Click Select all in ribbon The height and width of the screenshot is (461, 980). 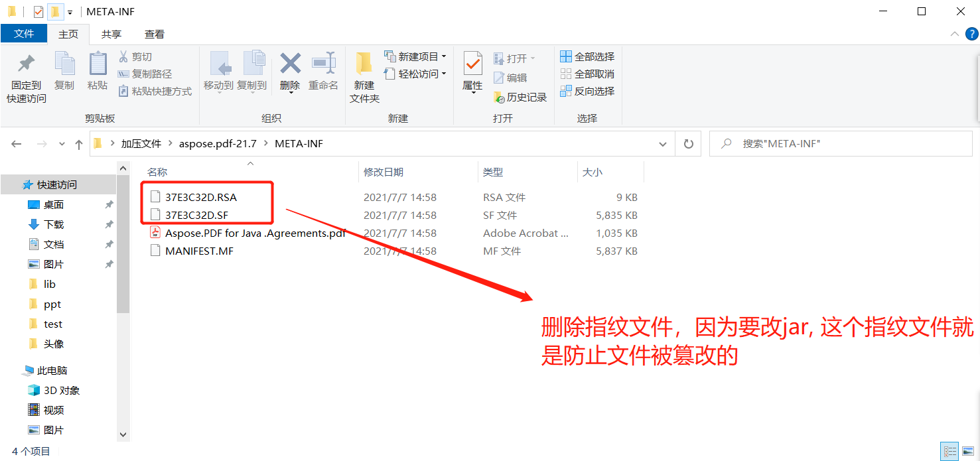coord(587,57)
